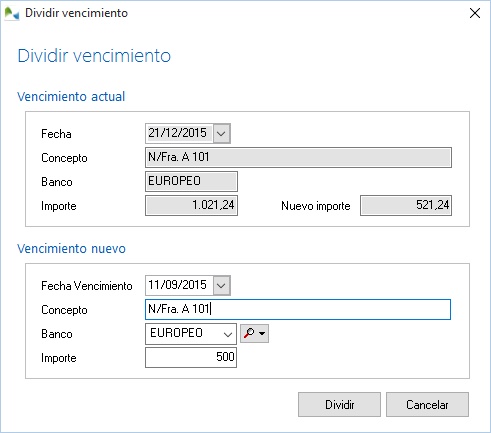Click the Vencimiento actual section heading
Viewport: 491px width, 433px height.
[71, 97]
